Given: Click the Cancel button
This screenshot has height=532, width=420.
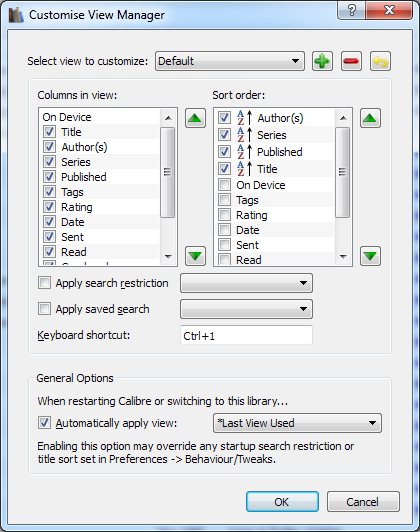Looking at the screenshot, I should point(363,501).
